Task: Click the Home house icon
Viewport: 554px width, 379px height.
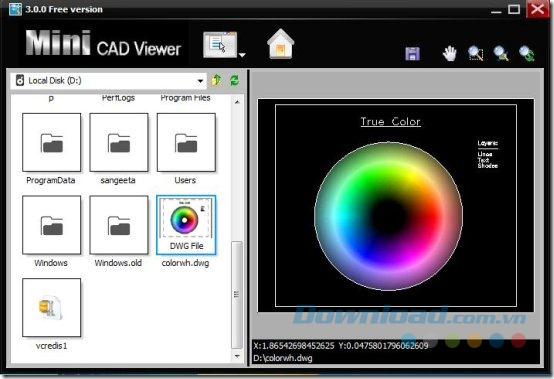Action: coord(281,44)
